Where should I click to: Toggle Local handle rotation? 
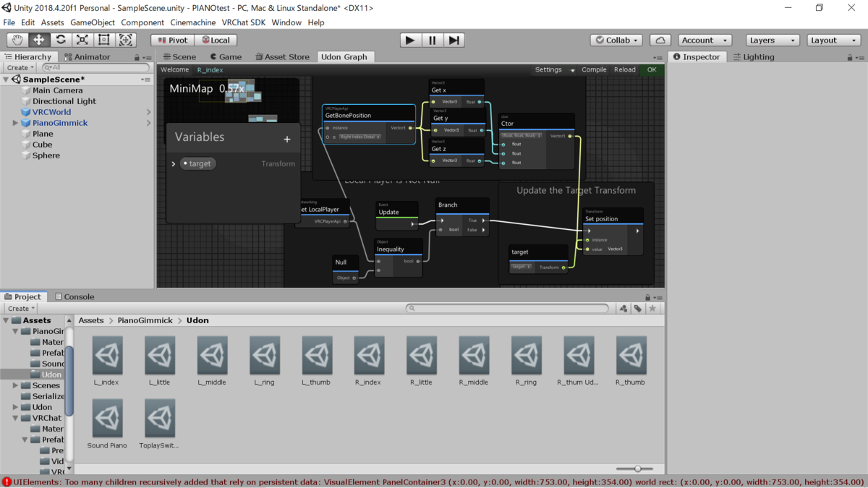216,40
